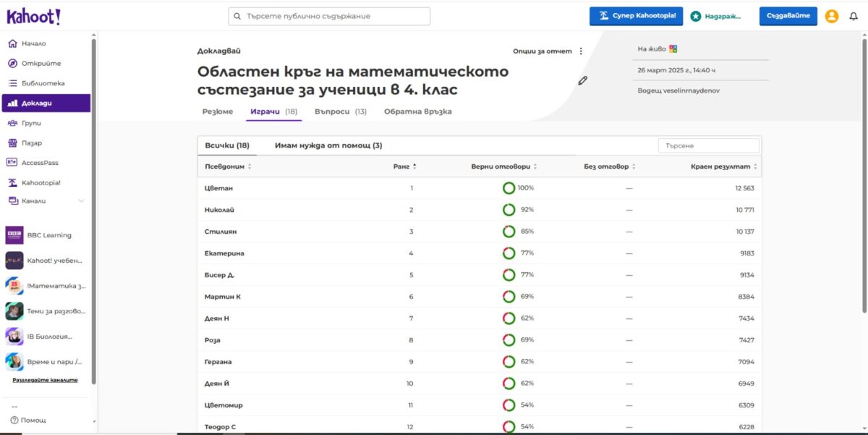This screenshot has width=868, height=435.
Task: Switch to the Резюме tab
Action: pos(218,111)
